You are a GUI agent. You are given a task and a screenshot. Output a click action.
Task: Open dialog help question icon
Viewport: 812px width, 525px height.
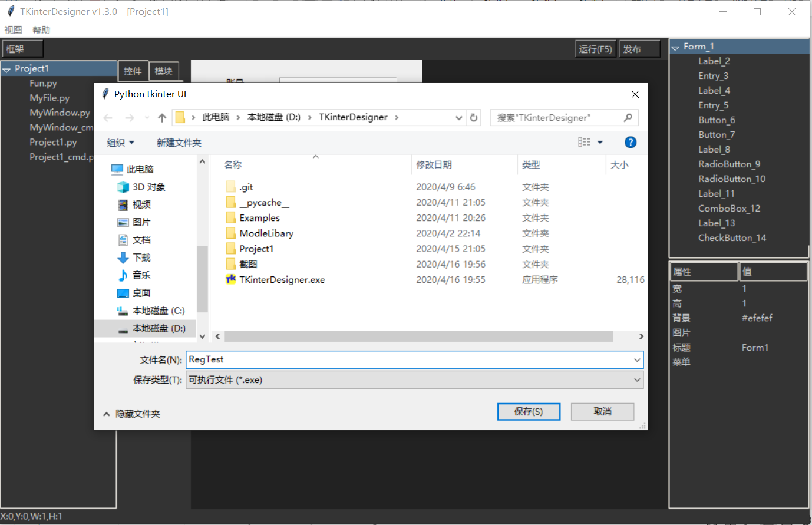(630, 142)
